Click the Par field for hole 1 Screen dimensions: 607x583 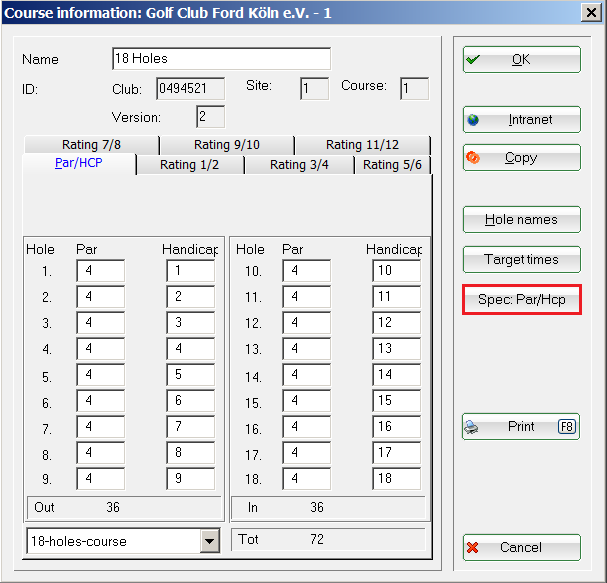pos(101,271)
